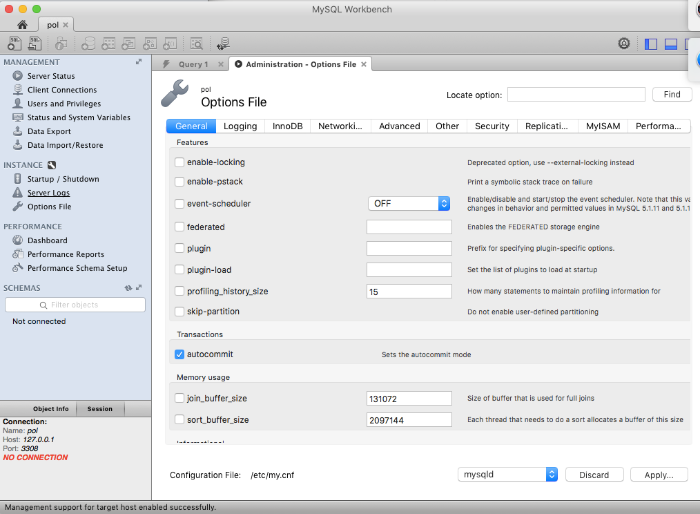This screenshot has height=514, width=700.
Task: Click create new function toolbar icon
Action: (x=170, y=43)
